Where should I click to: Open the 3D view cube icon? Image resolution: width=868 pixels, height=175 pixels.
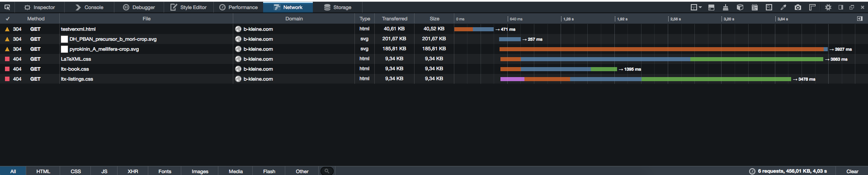(740, 7)
